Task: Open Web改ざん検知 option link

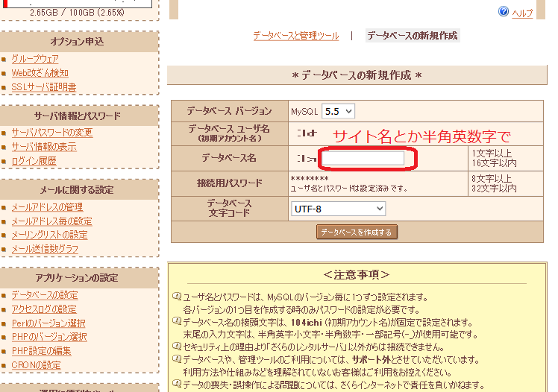Action: click(40, 73)
